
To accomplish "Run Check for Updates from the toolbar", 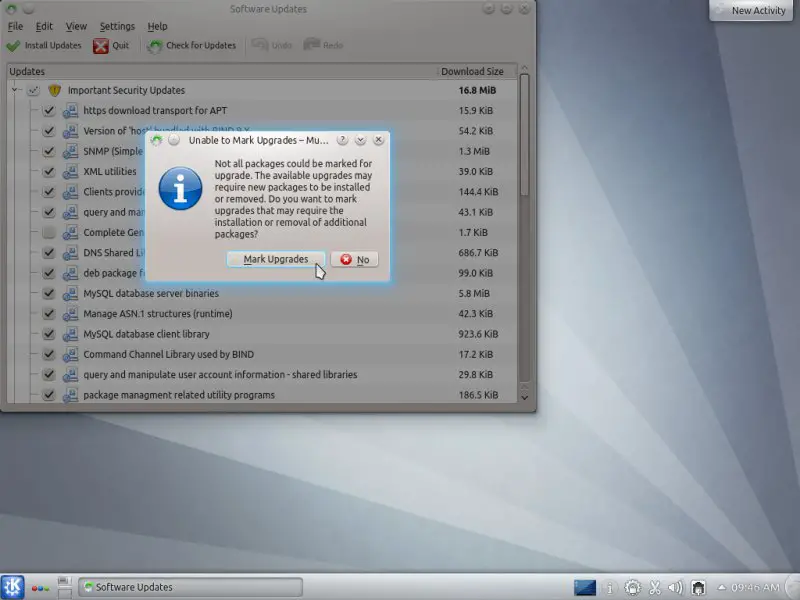I will 191,45.
